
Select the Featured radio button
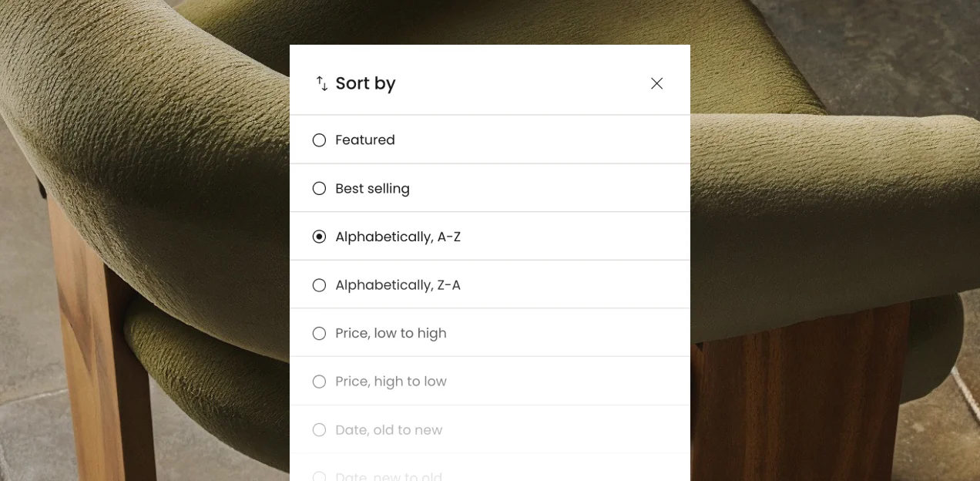pyautogui.click(x=319, y=140)
